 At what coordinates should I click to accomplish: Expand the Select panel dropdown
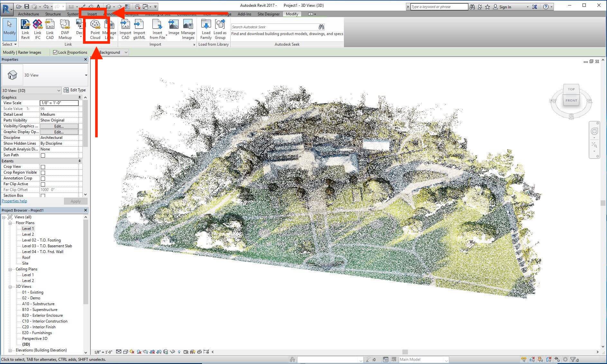pyautogui.click(x=9, y=44)
